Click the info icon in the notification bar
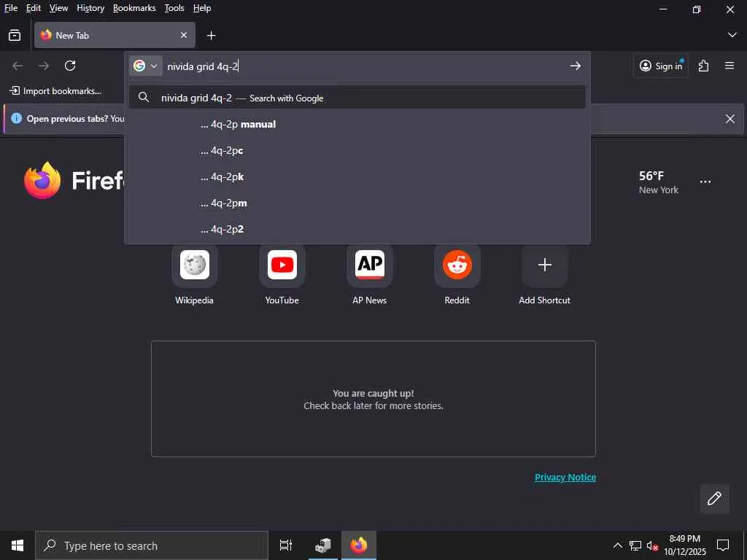Image resolution: width=747 pixels, height=560 pixels. (x=16, y=119)
